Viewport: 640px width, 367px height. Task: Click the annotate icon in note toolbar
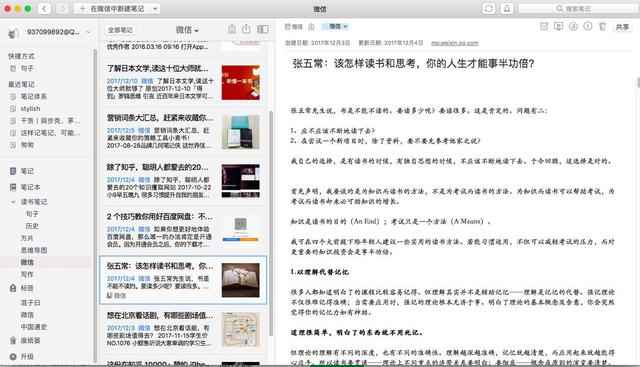(x=573, y=27)
